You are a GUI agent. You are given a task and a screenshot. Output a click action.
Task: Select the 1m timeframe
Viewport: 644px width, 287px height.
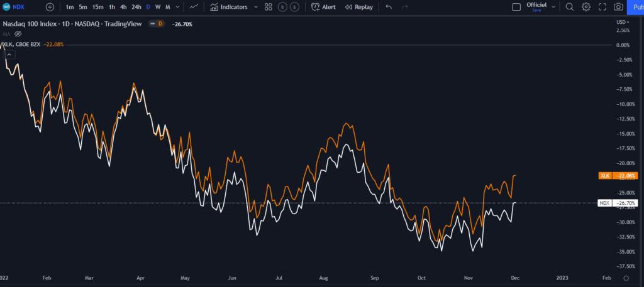pyautogui.click(x=70, y=7)
